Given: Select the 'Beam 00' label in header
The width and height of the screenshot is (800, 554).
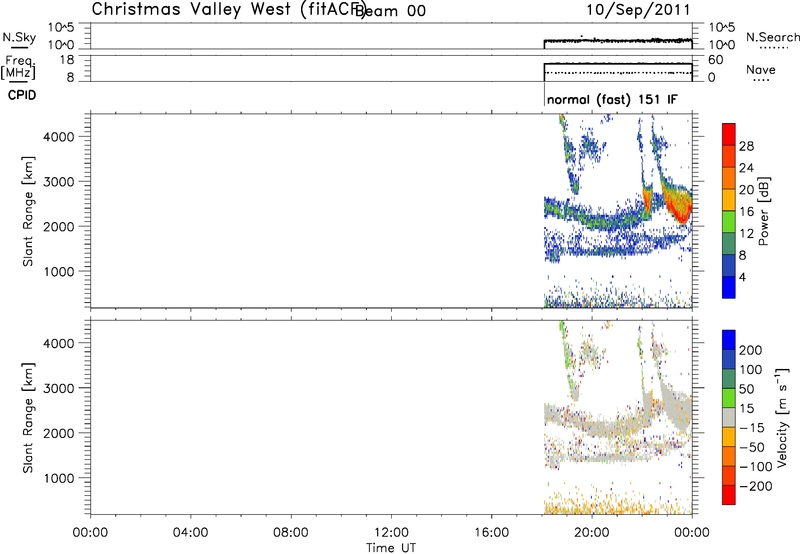Looking at the screenshot, I should coord(390,11).
